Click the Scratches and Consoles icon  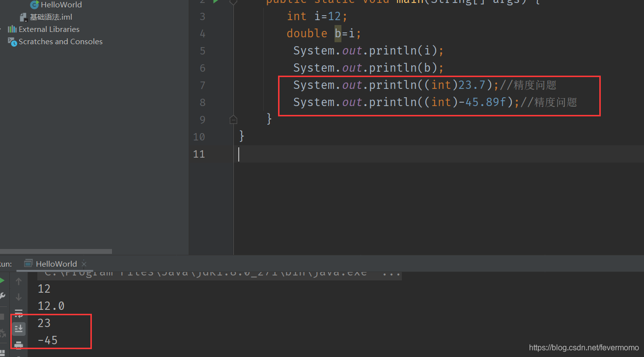(x=12, y=42)
